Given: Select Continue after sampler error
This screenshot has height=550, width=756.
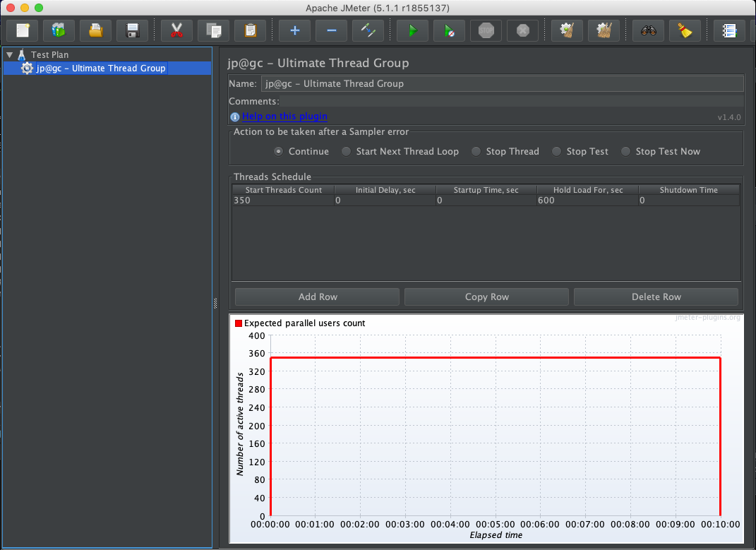Looking at the screenshot, I should tap(279, 152).
